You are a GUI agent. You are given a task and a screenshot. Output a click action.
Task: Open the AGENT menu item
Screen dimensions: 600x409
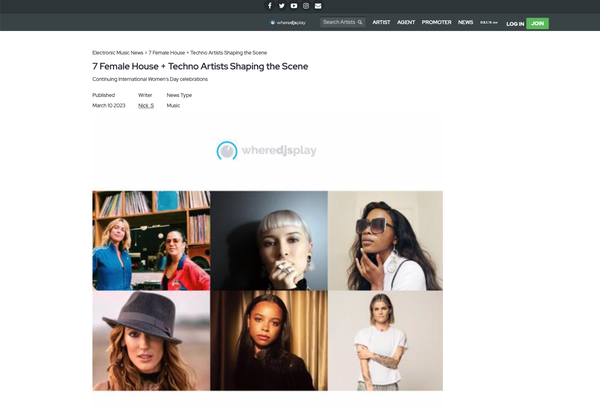pos(406,22)
